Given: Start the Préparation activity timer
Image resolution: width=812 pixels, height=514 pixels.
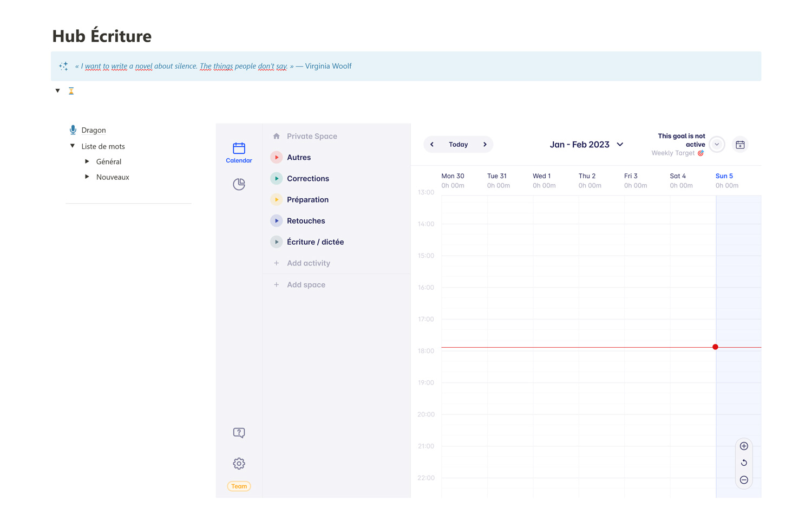Looking at the screenshot, I should pos(276,200).
